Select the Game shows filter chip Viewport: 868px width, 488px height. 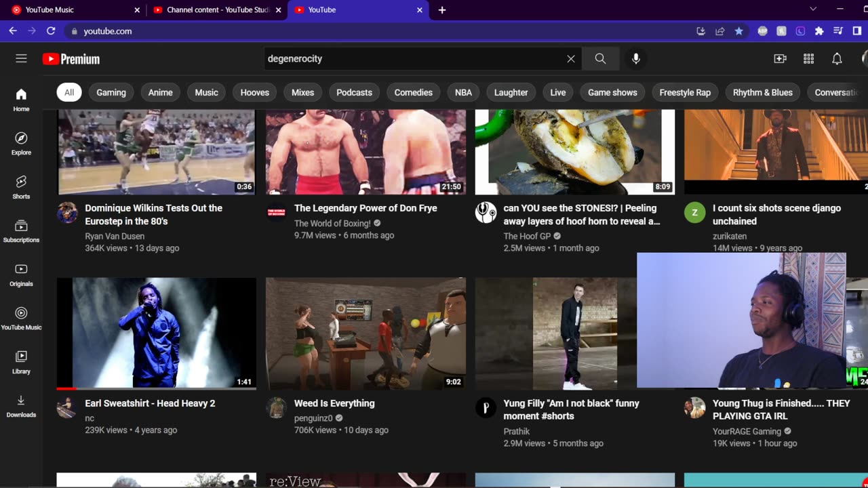pyautogui.click(x=612, y=92)
